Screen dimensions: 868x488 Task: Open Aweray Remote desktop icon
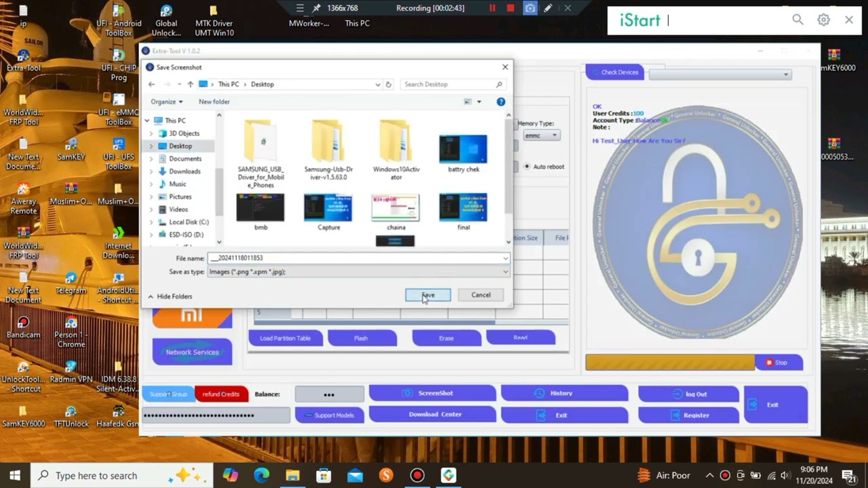pos(24,199)
